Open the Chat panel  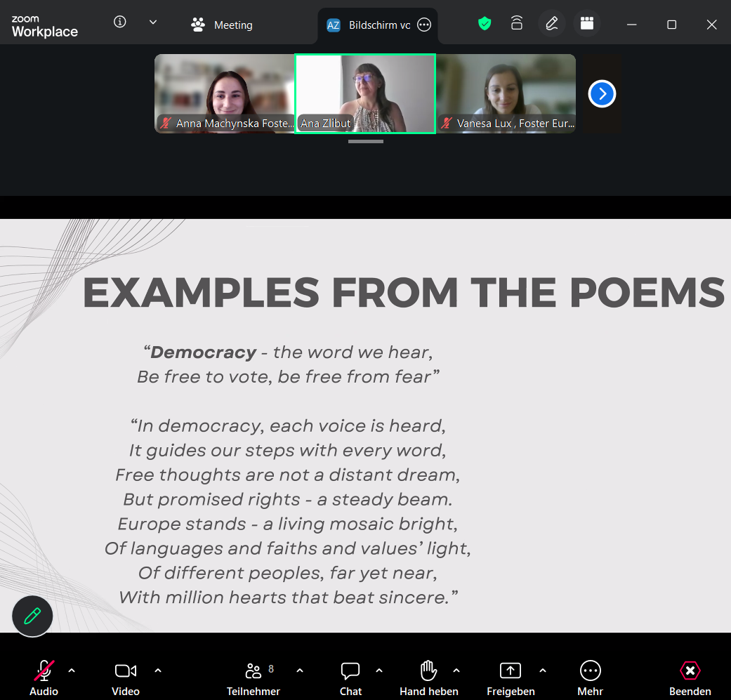tap(350, 678)
